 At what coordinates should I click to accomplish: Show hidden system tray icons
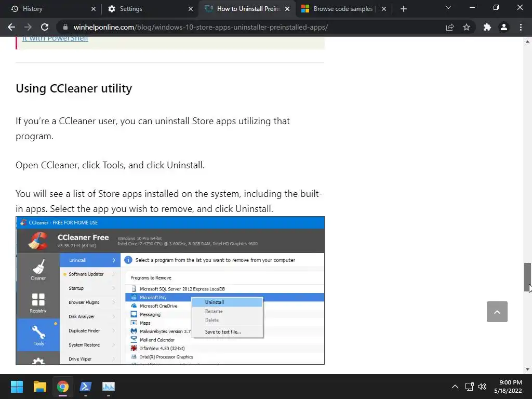pyautogui.click(x=455, y=387)
